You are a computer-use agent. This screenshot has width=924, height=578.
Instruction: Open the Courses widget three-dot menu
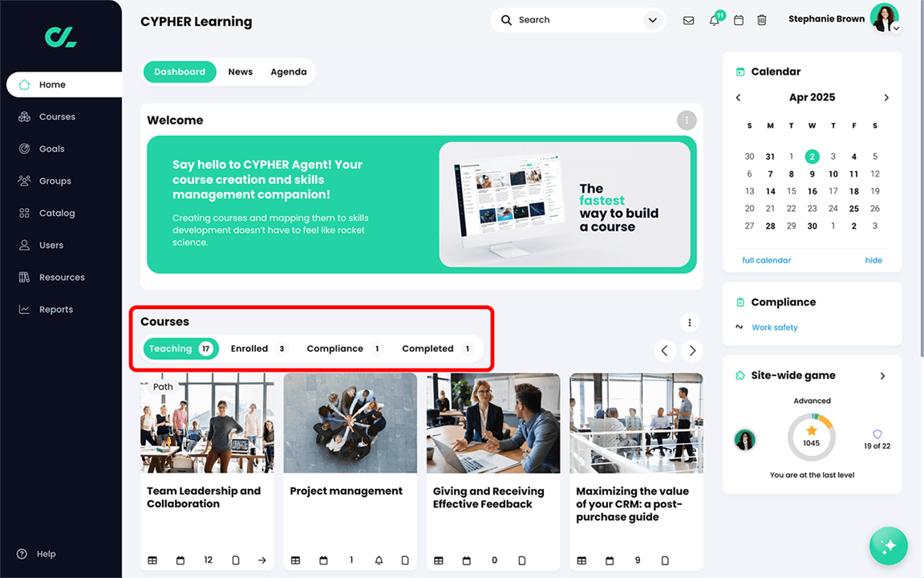coord(690,322)
